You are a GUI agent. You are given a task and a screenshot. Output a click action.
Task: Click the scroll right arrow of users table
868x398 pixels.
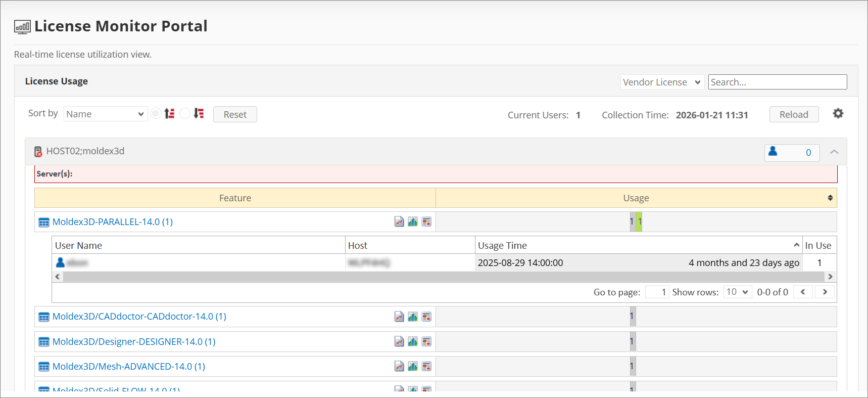[830, 277]
